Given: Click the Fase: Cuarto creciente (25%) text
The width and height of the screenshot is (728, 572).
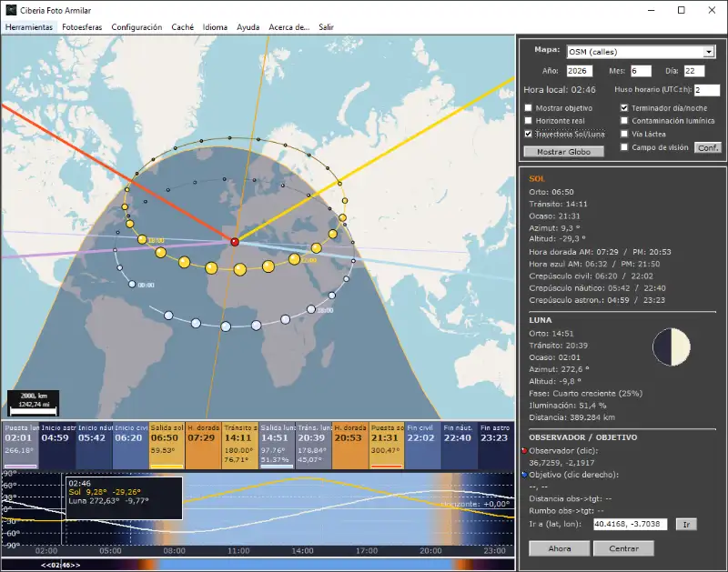Looking at the screenshot, I should (x=585, y=394).
